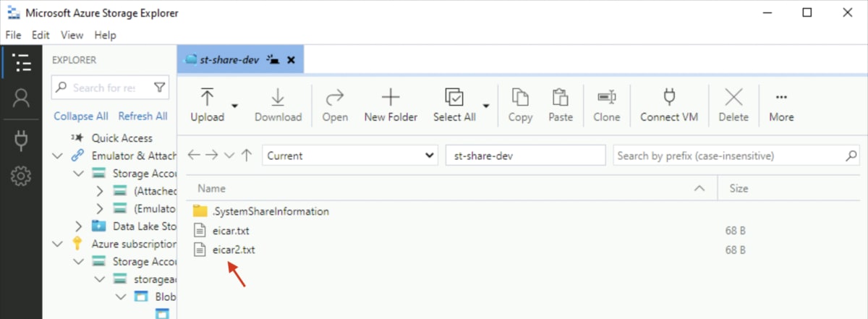Screen dimensions: 868x319
Task: Expand the Data Lake Storage node
Action: coord(79,226)
